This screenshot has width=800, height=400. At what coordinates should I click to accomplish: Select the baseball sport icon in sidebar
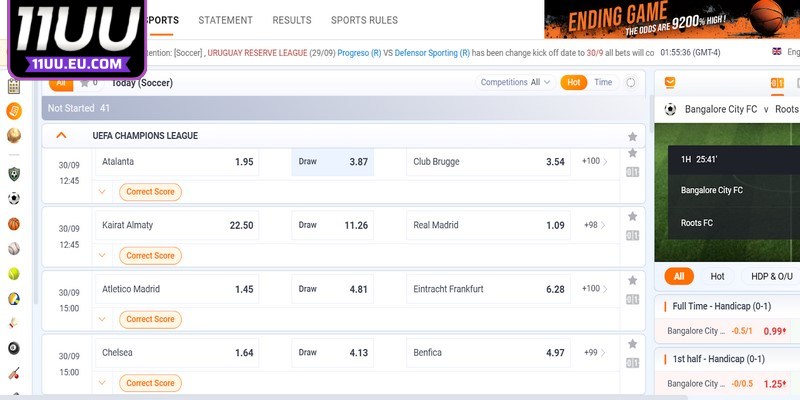[14, 248]
